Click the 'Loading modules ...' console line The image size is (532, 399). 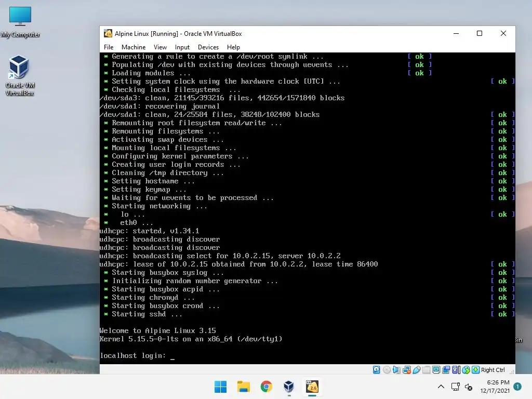[x=151, y=73]
